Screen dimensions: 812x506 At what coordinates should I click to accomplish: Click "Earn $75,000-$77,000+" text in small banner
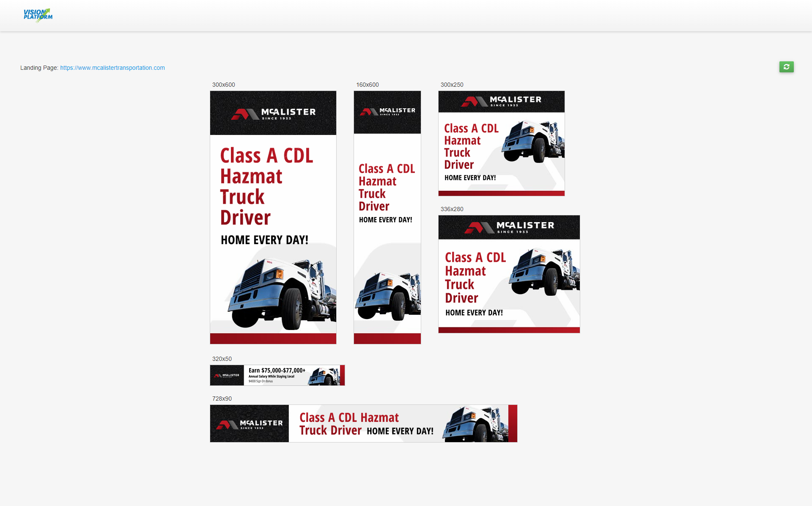277,370
